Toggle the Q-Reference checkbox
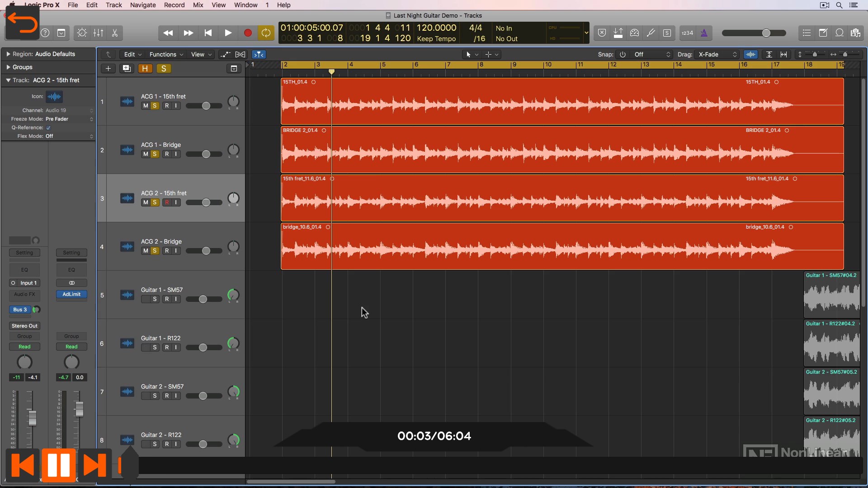The image size is (868, 488). coord(48,128)
